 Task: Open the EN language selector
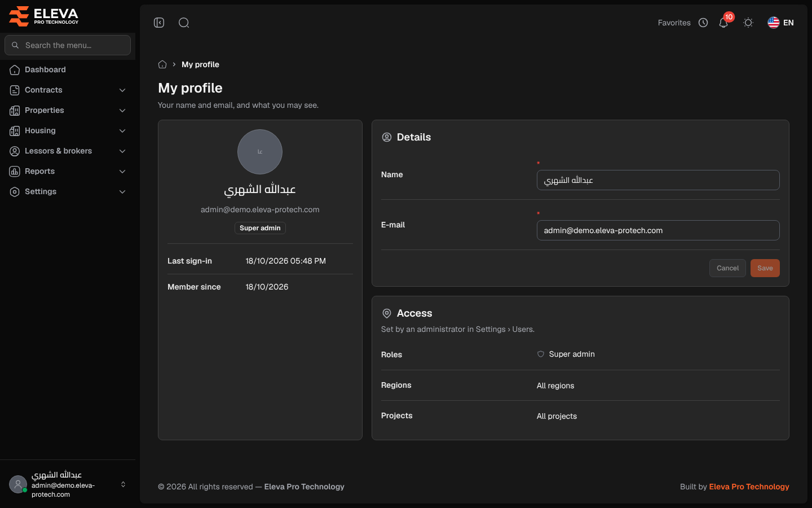781,23
